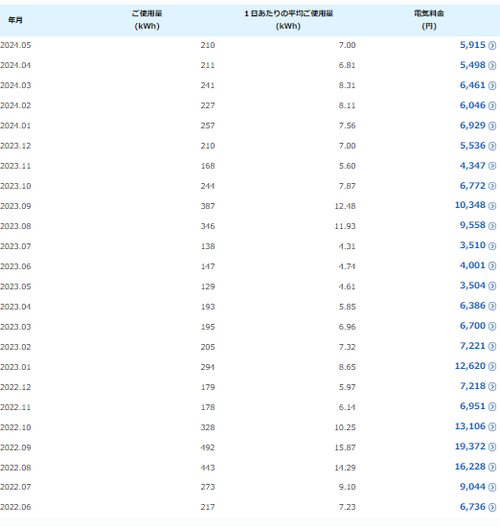Open the 6,929 yen charge for 2024.01
This screenshot has width=500, height=527.
pos(472,126)
